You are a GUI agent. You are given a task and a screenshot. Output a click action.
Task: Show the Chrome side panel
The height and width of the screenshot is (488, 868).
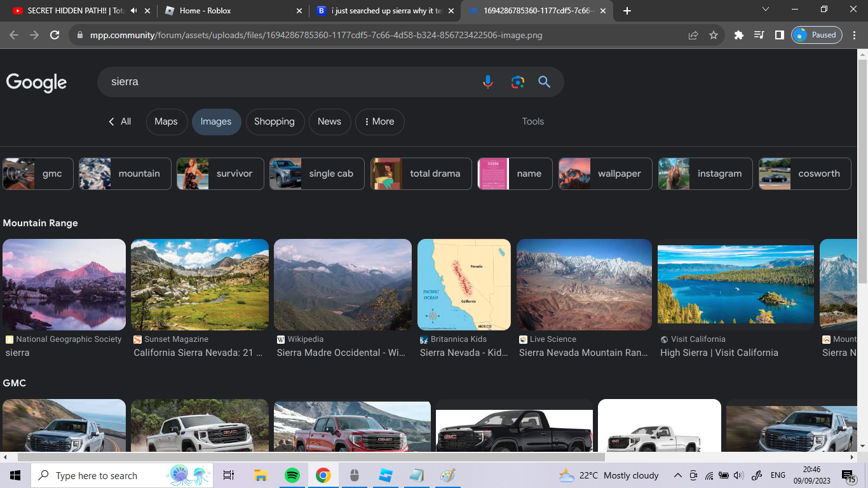pyautogui.click(x=779, y=35)
